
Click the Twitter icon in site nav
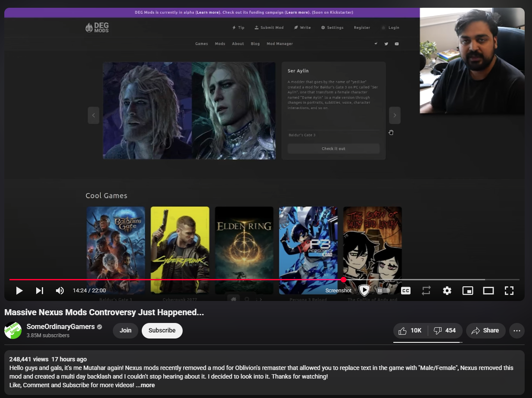386,44
